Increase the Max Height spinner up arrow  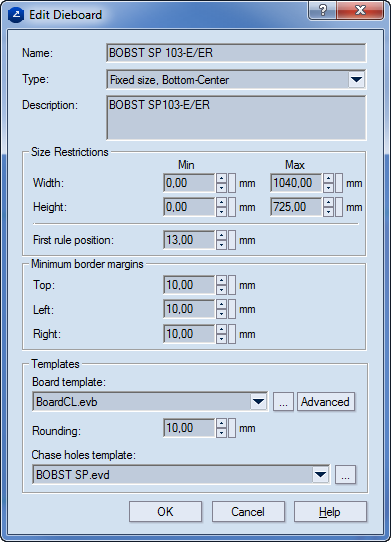click(x=328, y=203)
